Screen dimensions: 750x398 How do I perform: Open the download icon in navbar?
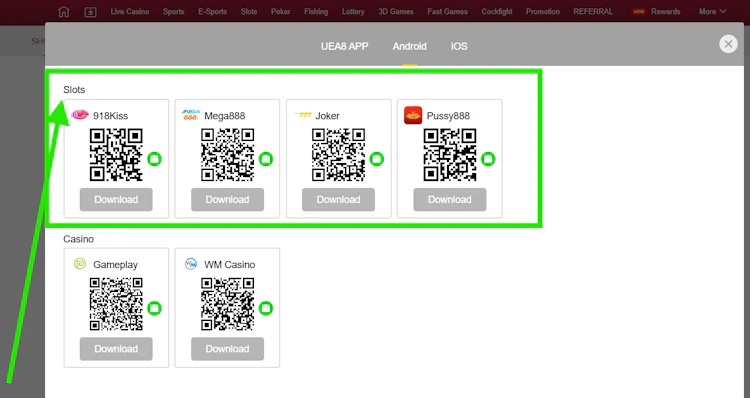[x=90, y=11]
